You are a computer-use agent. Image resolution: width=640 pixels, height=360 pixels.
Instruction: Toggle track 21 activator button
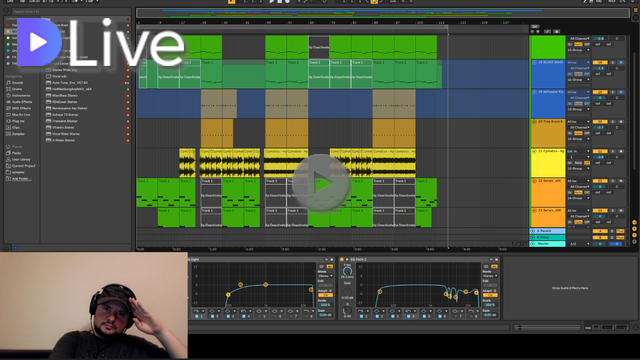click(x=600, y=151)
